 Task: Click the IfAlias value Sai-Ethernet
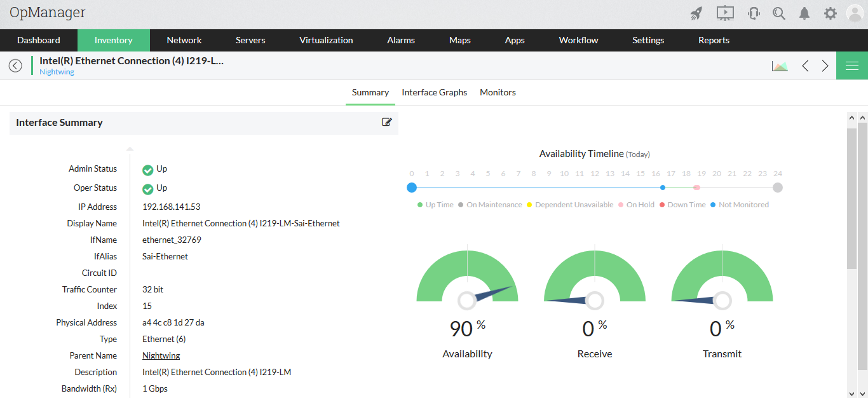[x=165, y=256]
